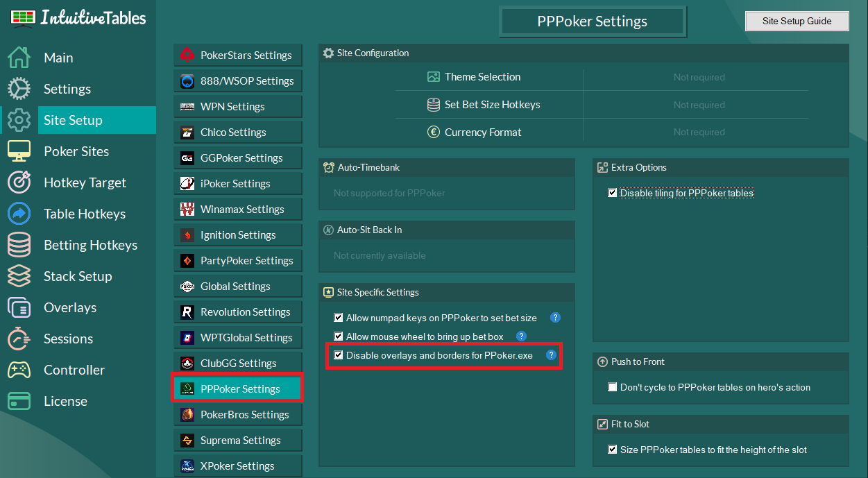
Task: Click the Table Hotkeys arrow icon
Action: tap(19, 214)
